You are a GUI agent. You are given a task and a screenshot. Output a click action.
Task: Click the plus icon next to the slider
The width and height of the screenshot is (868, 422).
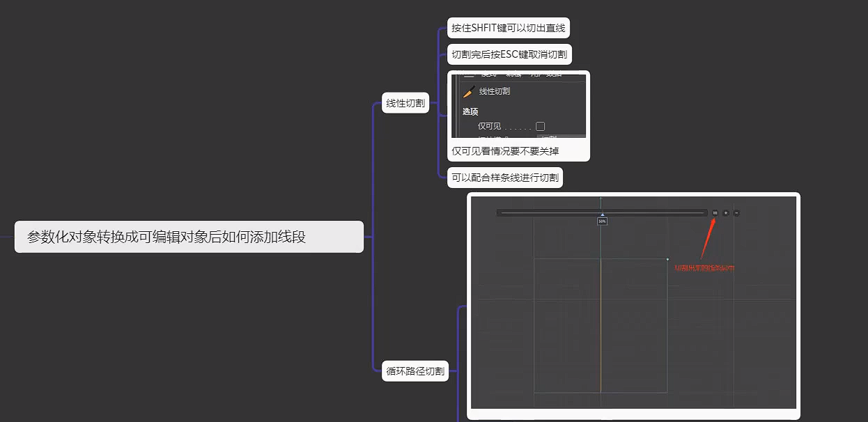click(x=726, y=212)
